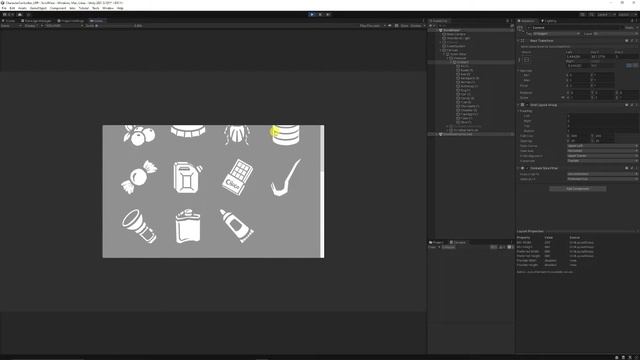Switch to the Lighting tab
Viewport: 640px width, 360px height.
point(549,21)
